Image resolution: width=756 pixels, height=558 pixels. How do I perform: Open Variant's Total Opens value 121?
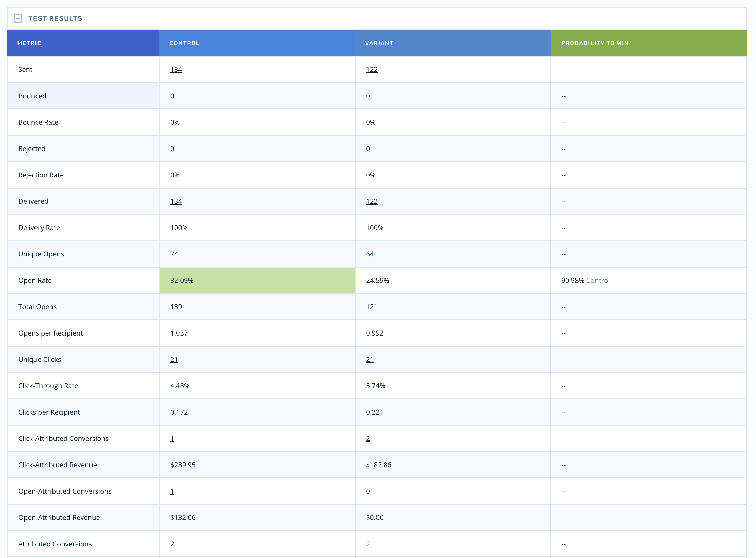tap(371, 307)
